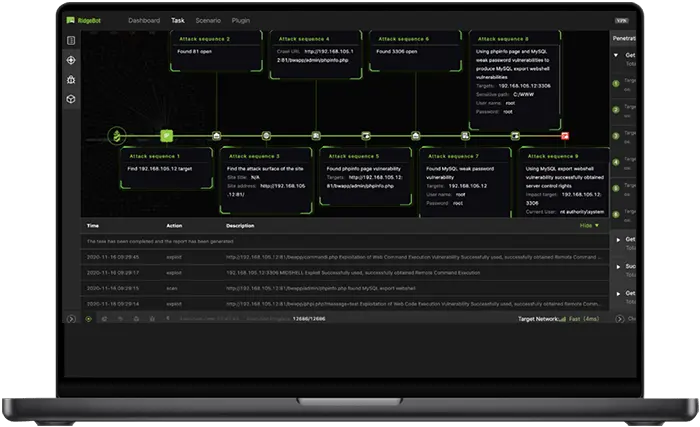Select the Attack sequence 6 title
The width and height of the screenshot is (700, 427).
click(404, 39)
